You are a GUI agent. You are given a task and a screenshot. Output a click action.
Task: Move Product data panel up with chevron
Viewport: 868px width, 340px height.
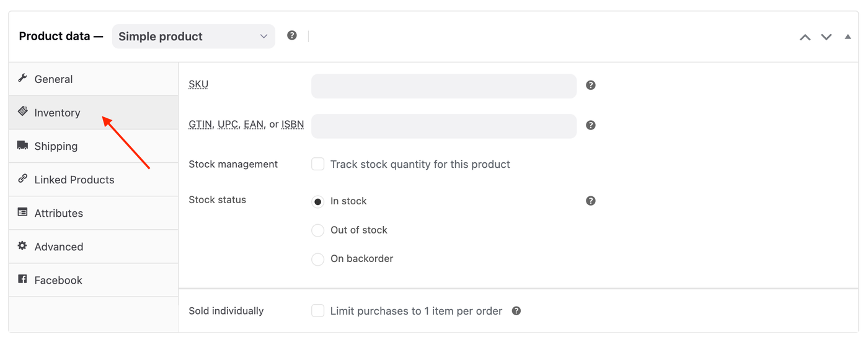click(805, 37)
